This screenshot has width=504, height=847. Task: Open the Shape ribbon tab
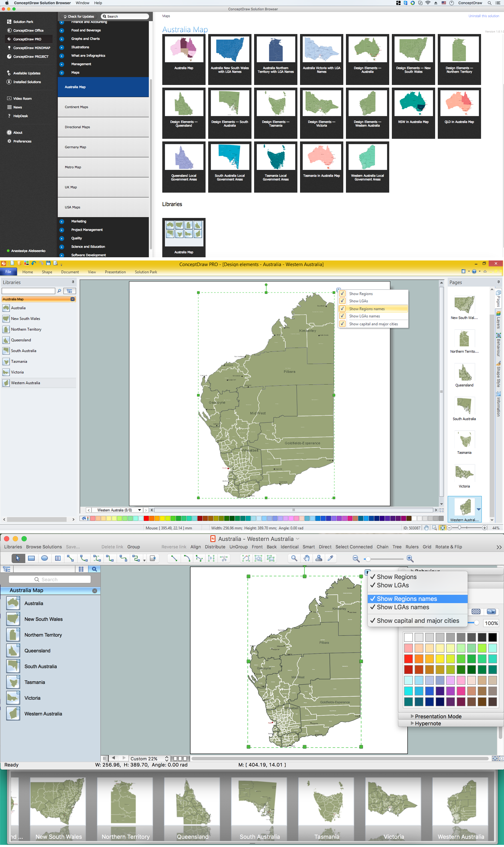tap(47, 272)
